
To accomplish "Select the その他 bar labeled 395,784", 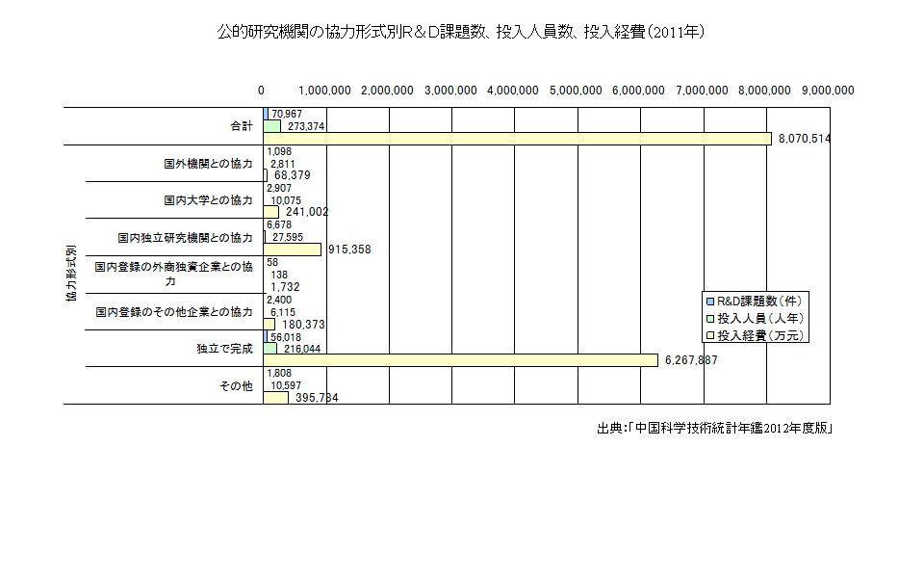I will point(276,398).
